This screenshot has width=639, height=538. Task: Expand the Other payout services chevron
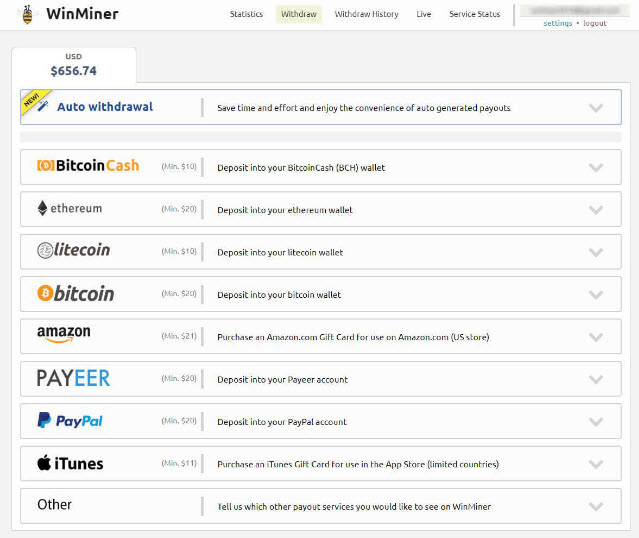click(596, 507)
